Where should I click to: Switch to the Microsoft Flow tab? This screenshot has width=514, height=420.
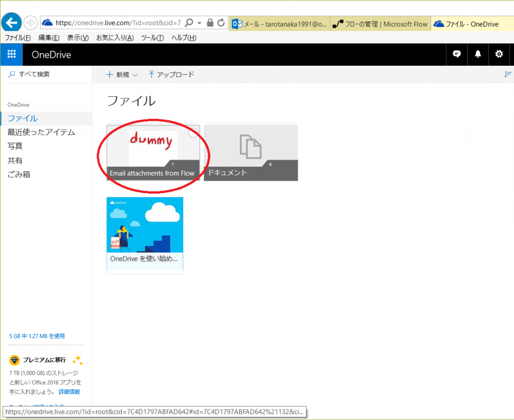[380, 24]
